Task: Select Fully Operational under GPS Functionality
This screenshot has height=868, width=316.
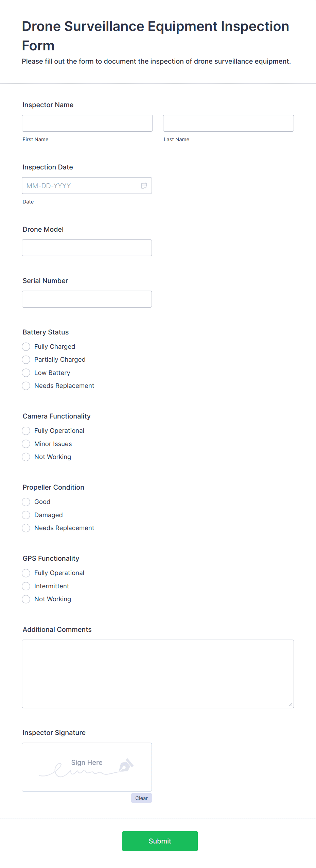Action: (x=26, y=573)
